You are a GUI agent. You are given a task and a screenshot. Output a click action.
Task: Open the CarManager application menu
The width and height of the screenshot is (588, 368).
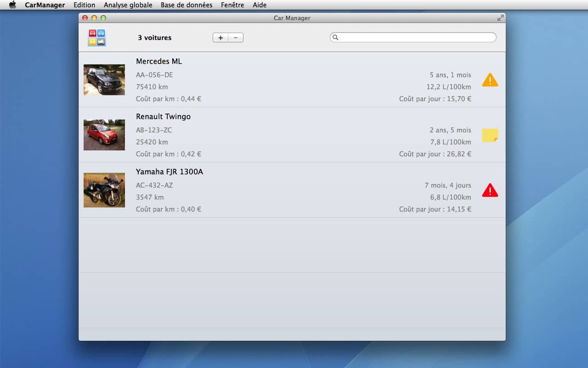click(45, 5)
